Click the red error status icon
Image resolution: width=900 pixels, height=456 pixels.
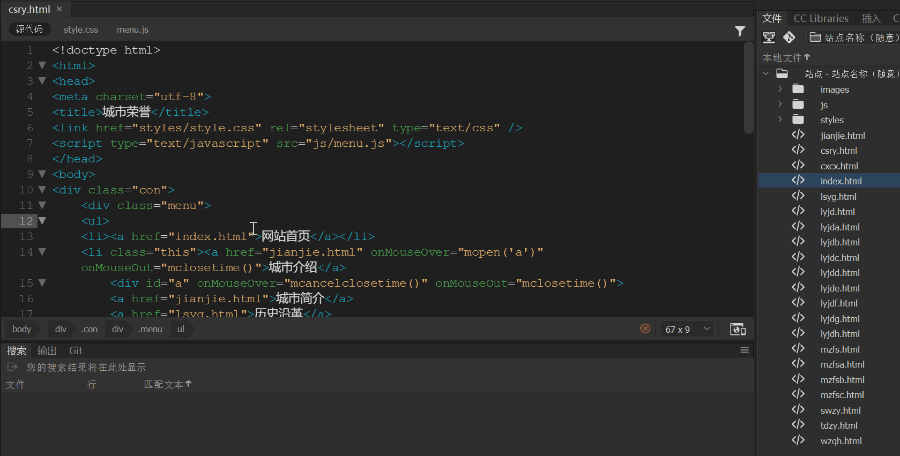click(645, 328)
